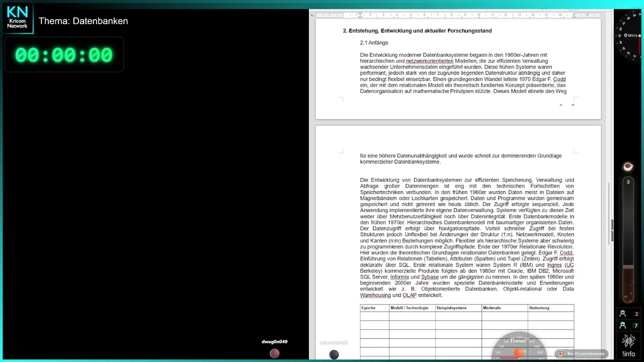The height and width of the screenshot is (362, 644).
Task: Click the underlined word 'Warehousing'
Action: coord(375,295)
